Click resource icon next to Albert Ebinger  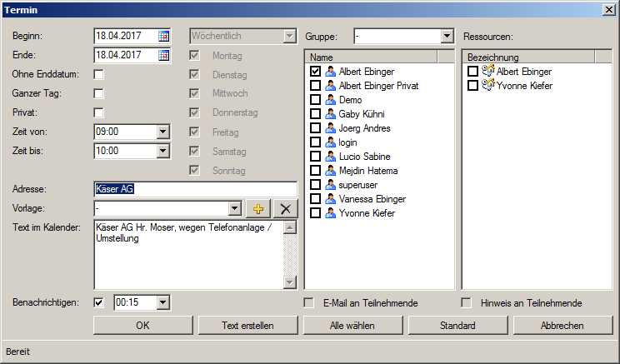pos(487,72)
